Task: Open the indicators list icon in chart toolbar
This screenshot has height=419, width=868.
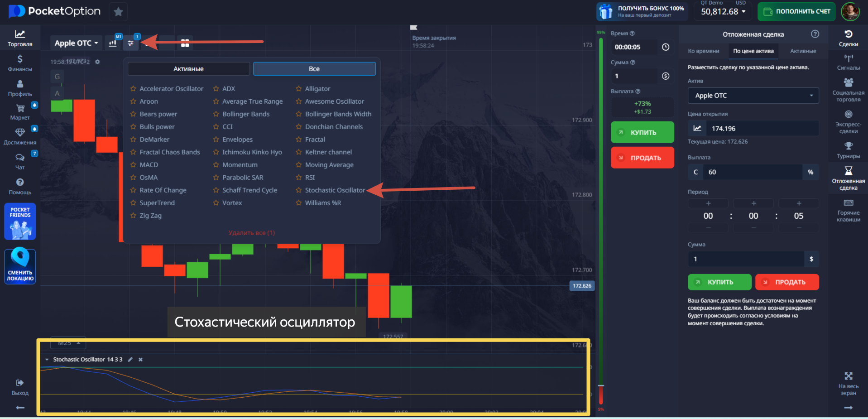Action: pyautogui.click(x=130, y=43)
